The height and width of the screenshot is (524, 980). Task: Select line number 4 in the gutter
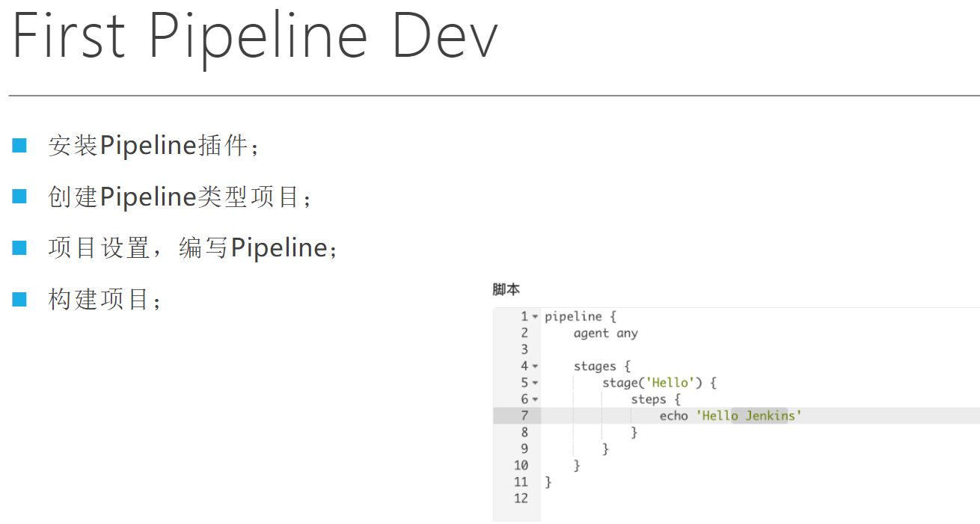click(x=524, y=366)
